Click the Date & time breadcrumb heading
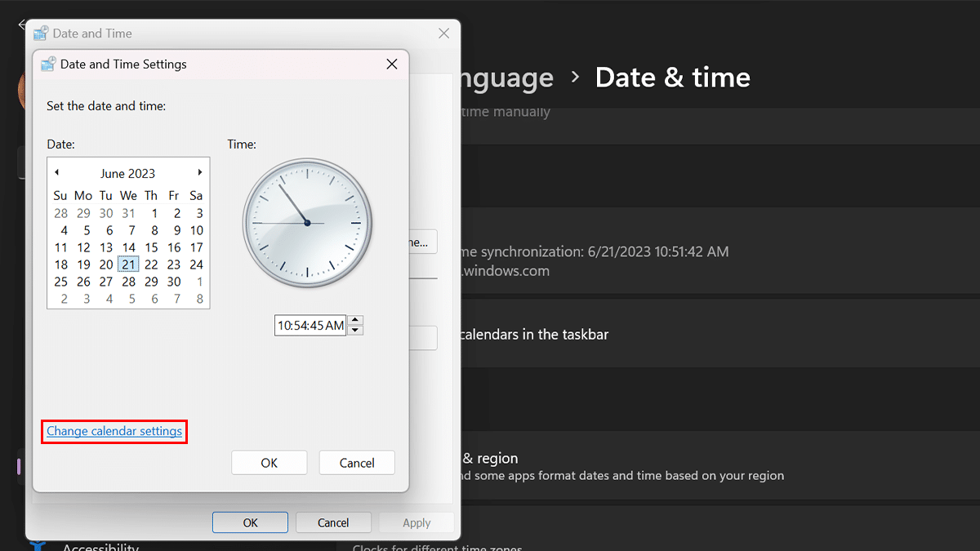This screenshot has width=980, height=551. (x=673, y=78)
